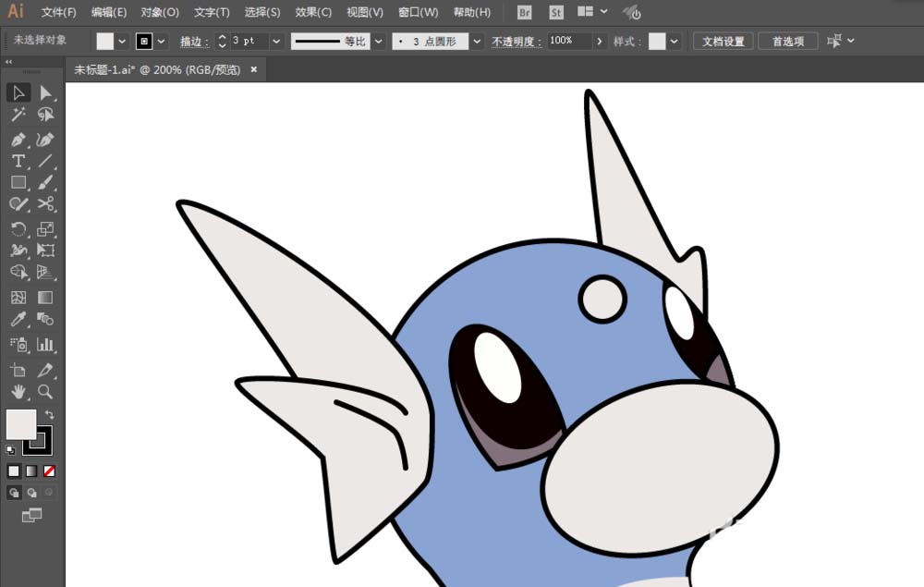
Task: Select the Curvature tool
Action: tap(45, 140)
